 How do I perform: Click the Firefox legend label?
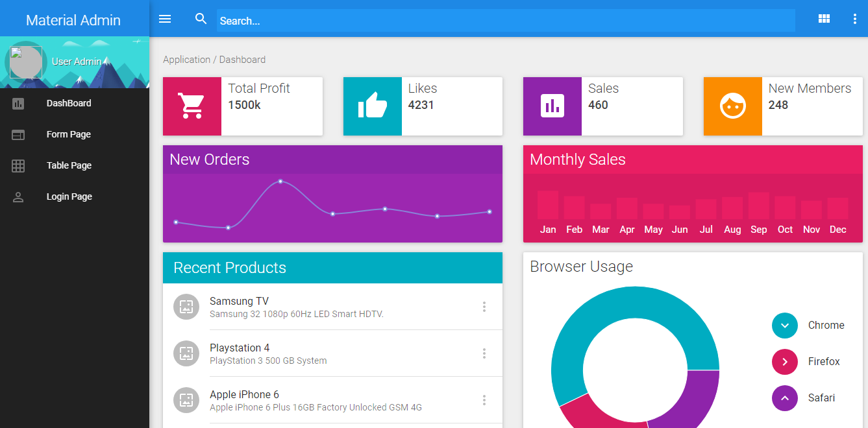(824, 362)
